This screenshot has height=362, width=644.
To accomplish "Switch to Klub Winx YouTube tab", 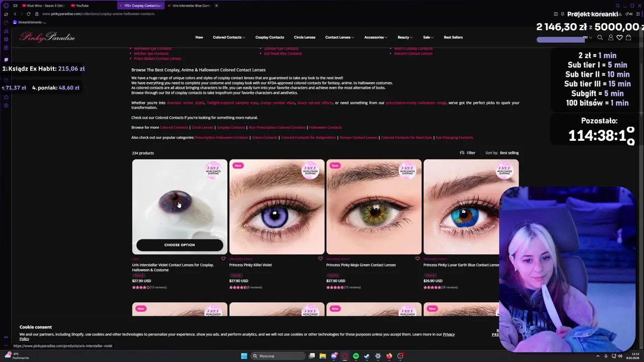I will (43, 6).
